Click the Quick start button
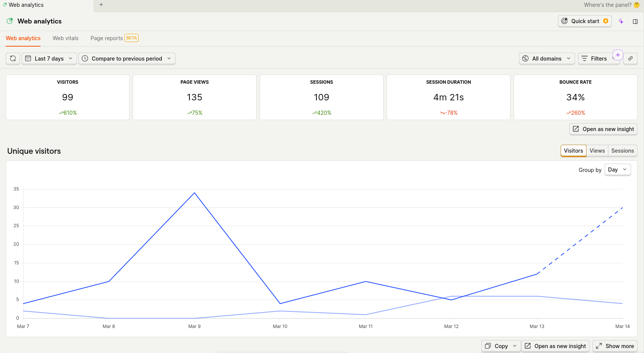The height and width of the screenshot is (353, 644). pos(584,21)
